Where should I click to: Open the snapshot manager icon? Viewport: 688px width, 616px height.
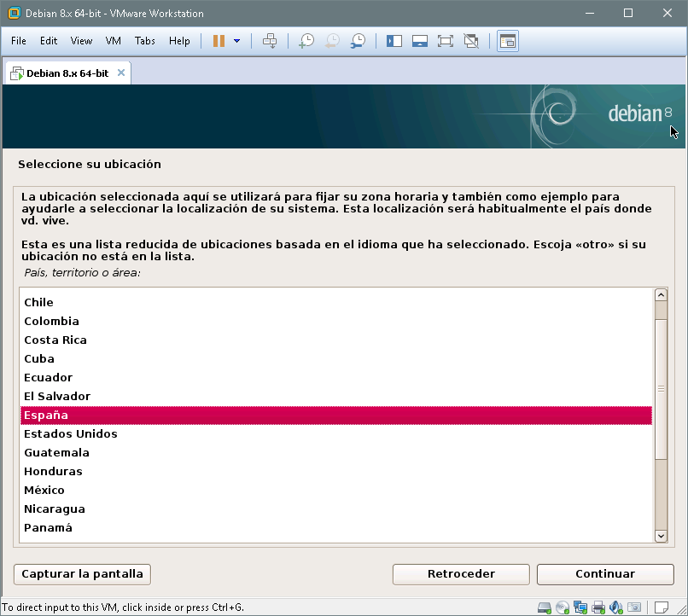[x=359, y=41]
